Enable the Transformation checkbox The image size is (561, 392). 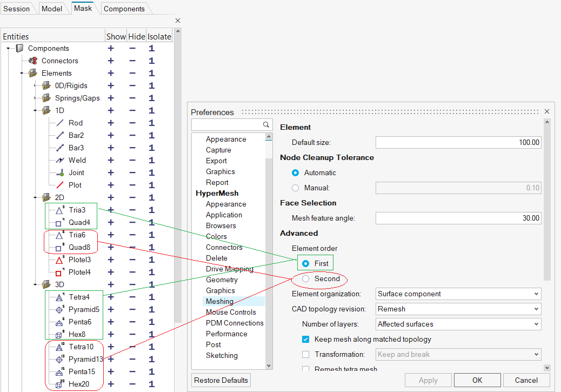click(x=306, y=355)
